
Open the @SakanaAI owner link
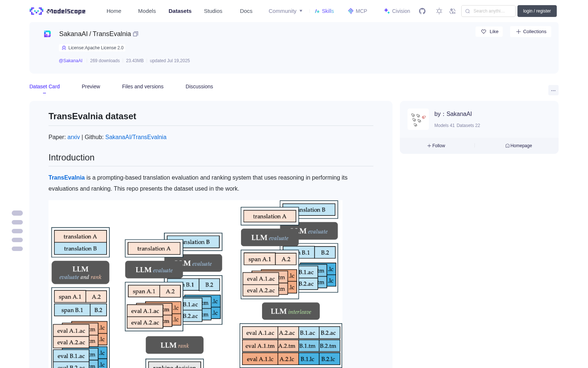click(x=71, y=61)
